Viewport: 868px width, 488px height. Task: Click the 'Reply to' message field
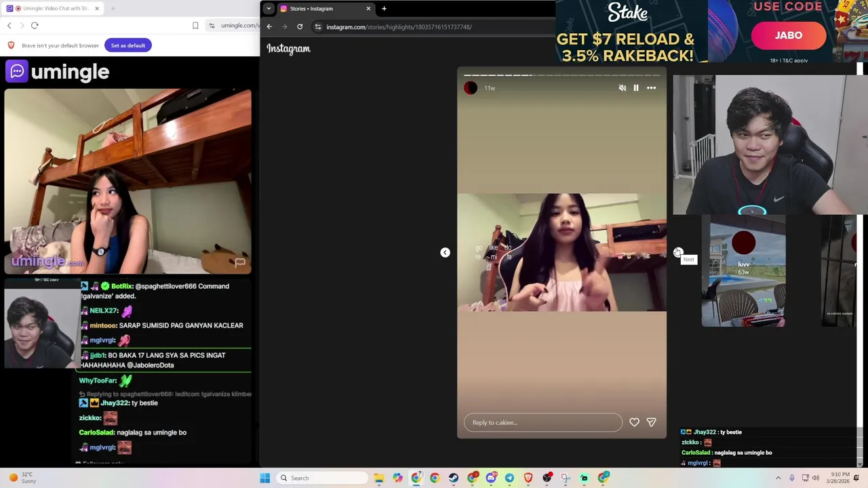tap(542, 422)
